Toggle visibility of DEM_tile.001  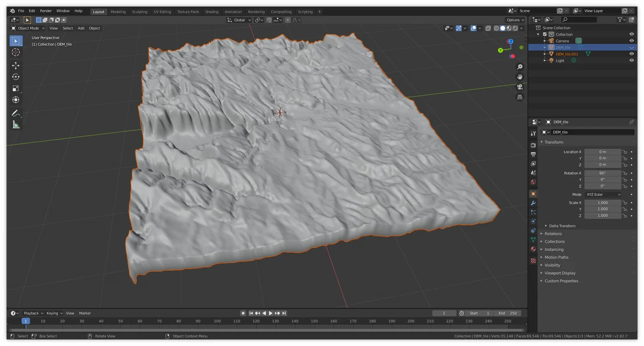coord(632,54)
